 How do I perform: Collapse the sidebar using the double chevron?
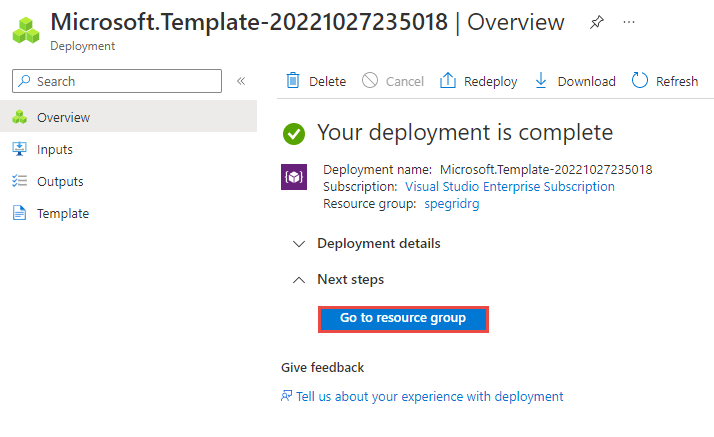tap(241, 81)
